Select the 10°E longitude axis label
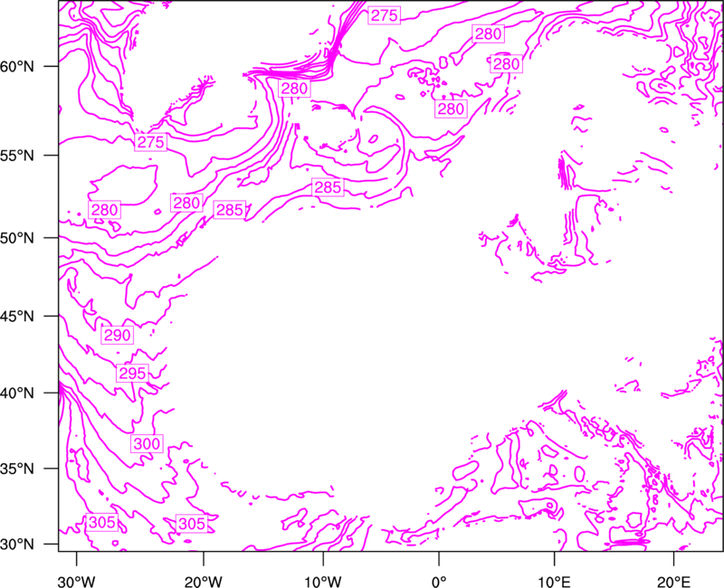The height and width of the screenshot is (588, 724). coord(554,582)
